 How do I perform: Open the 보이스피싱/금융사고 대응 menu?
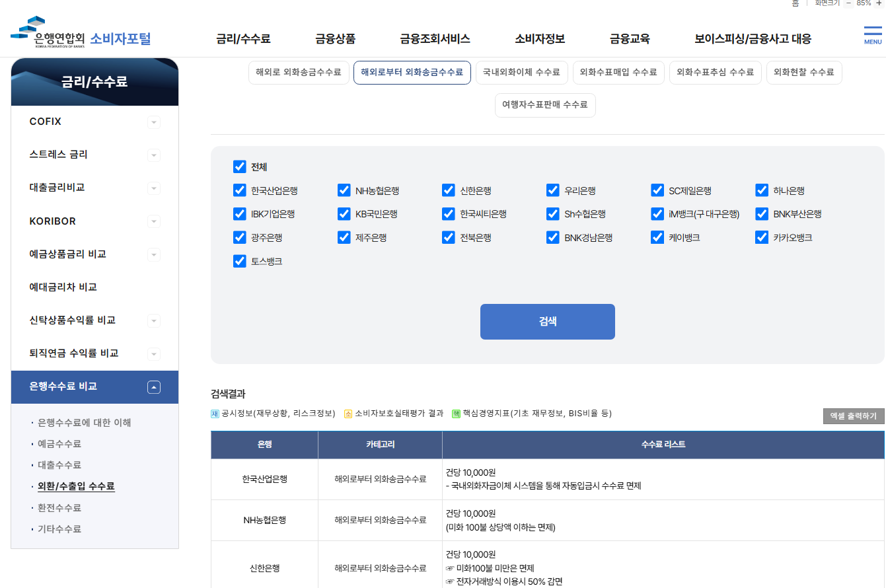point(753,39)
